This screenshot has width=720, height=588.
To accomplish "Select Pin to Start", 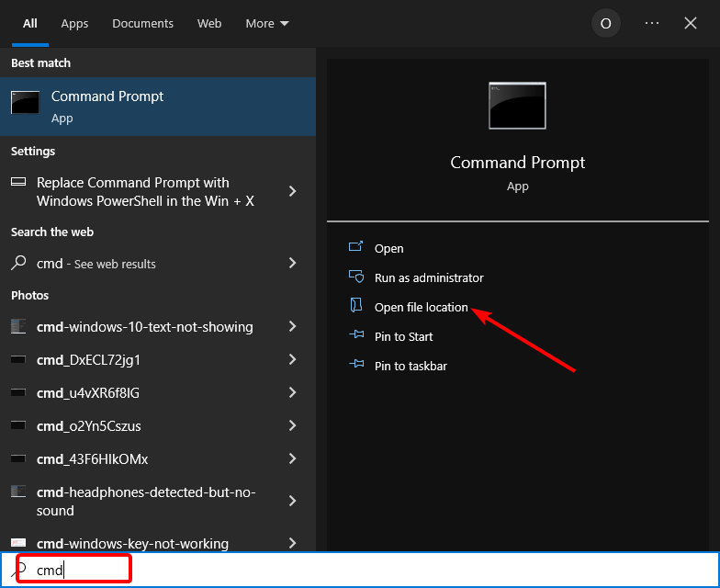I will coord(404,336).
